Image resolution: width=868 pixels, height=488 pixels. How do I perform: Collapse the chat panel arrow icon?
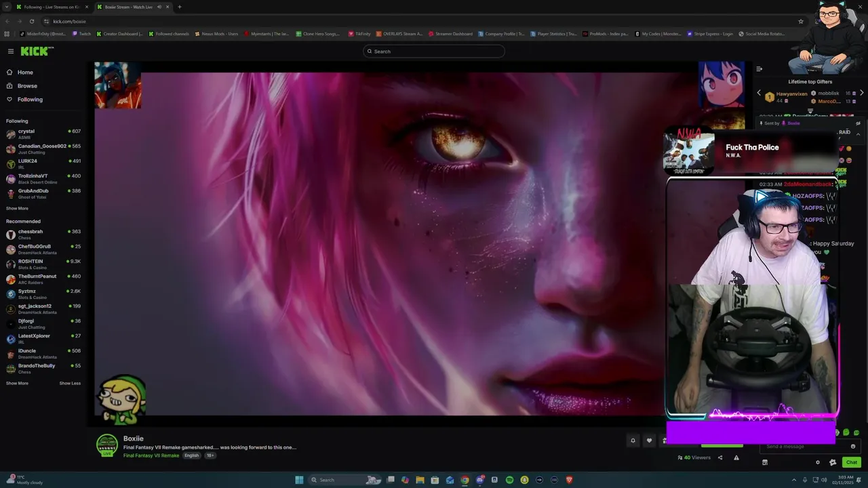[x=759, y=68]
